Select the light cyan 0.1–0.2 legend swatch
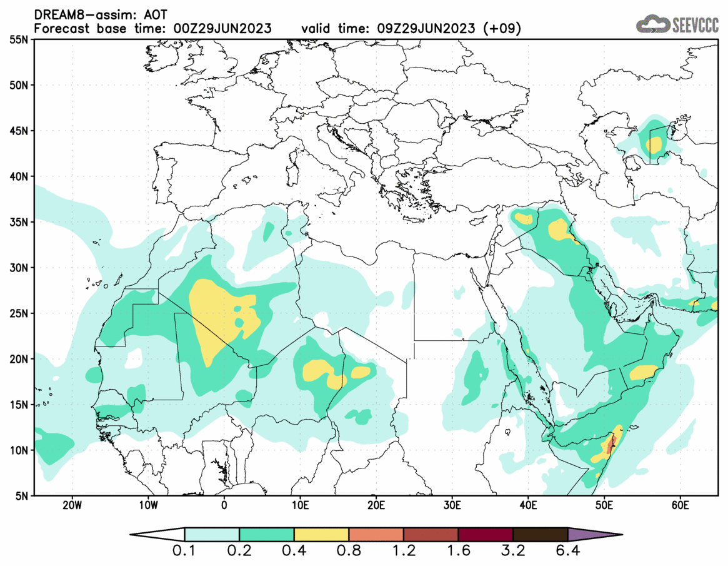Screen dimensions: 728x566 [x=212, y=534]
